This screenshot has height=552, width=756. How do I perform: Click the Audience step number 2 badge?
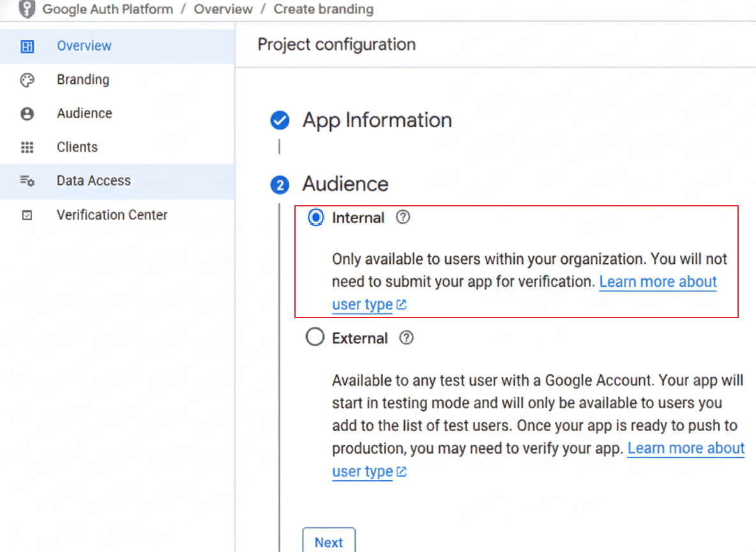280,185
